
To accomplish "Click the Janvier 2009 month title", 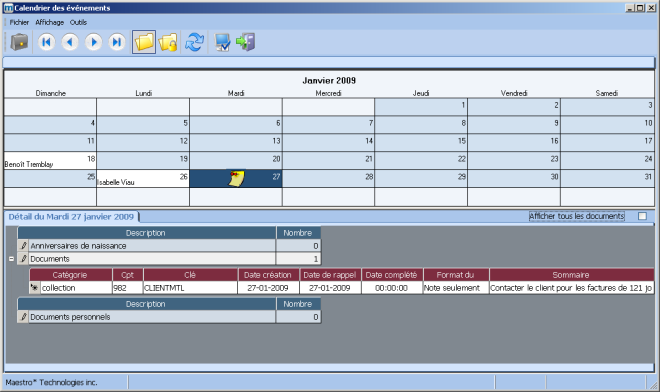I will (329, 80).
